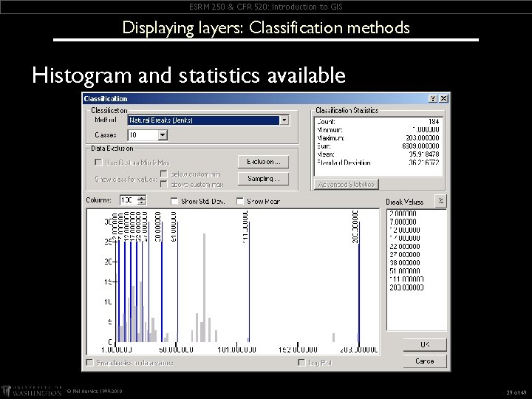The image size is (532, 399).
Task: Click Advanced Statistics button
Action: point(346,184)
